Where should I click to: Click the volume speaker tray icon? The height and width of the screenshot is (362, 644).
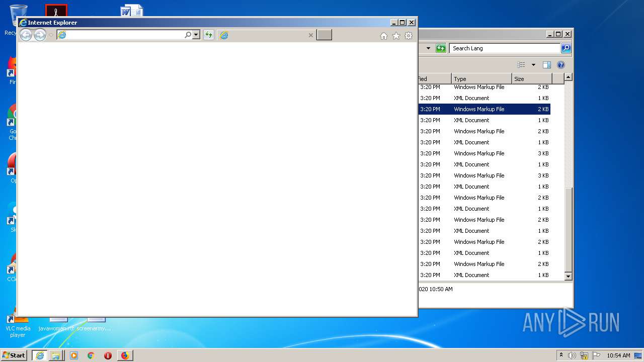pos(572,355)
